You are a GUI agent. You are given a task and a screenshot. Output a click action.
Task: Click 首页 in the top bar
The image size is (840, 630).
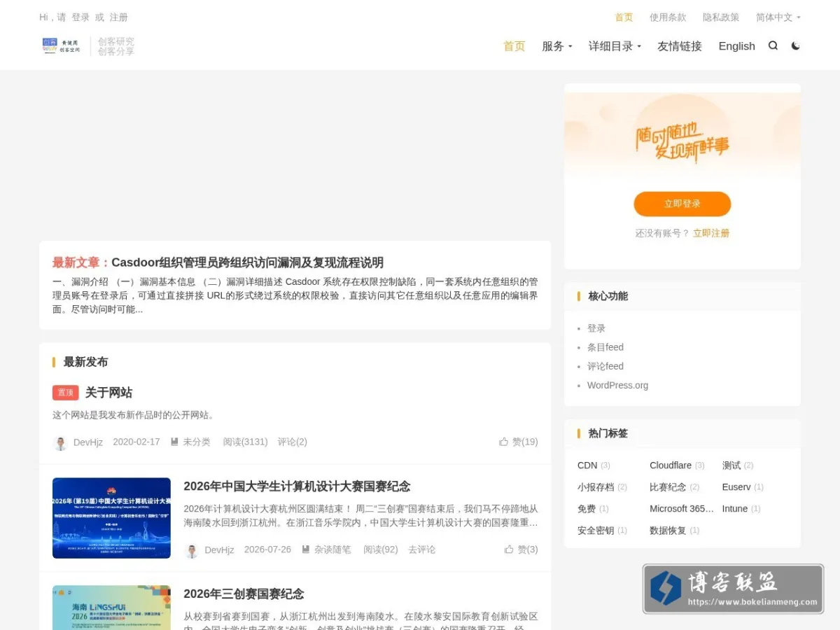(624, 17)
